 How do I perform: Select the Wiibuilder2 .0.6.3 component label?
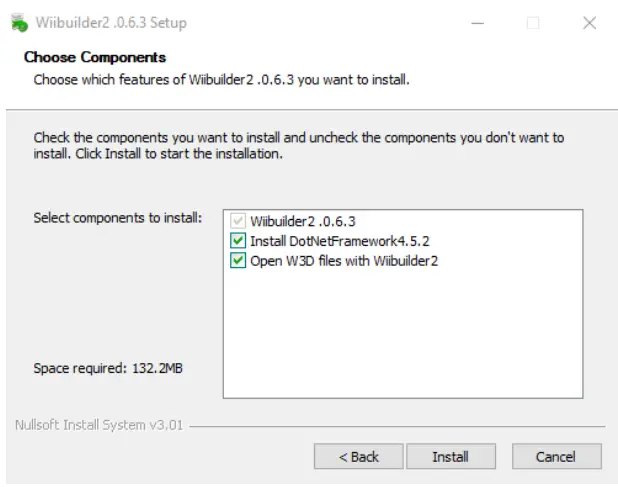coord(302,220)
